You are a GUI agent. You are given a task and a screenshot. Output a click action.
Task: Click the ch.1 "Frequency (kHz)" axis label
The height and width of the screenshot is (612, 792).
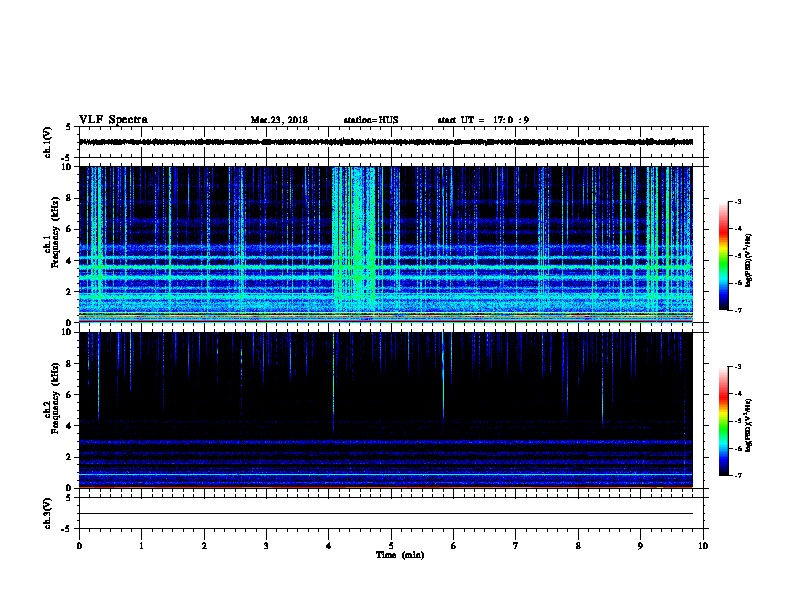tap(56, 232)
